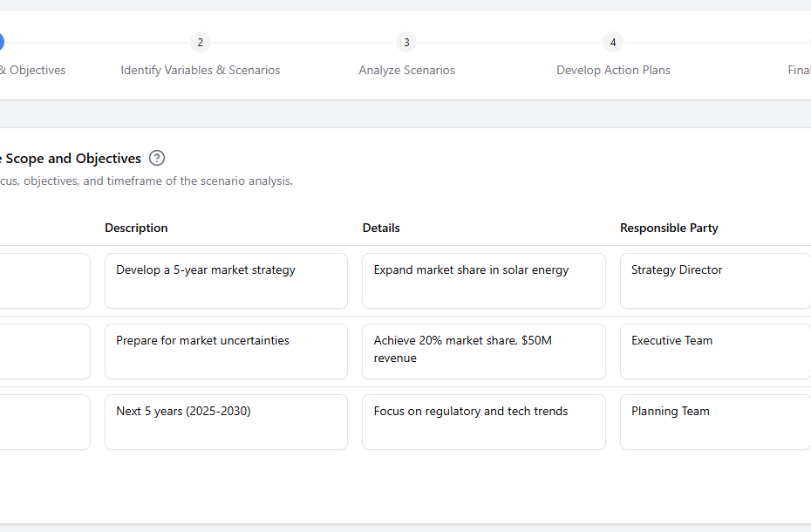The width and height of the screenshot is (811, 532).
Task: Click the Executive Team responsible party field
Action: [x=715, y=351]
